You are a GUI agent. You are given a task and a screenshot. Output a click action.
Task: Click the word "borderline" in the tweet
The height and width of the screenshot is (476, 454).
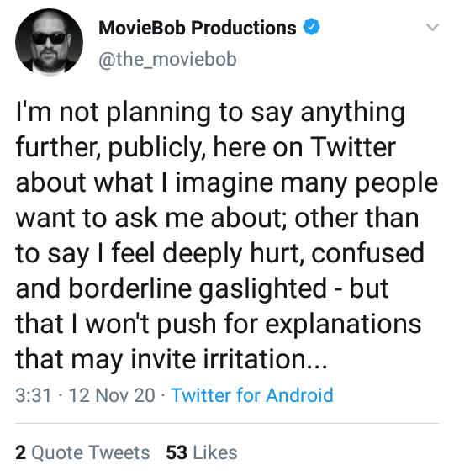pyautogui.click(x=130, y=288)
